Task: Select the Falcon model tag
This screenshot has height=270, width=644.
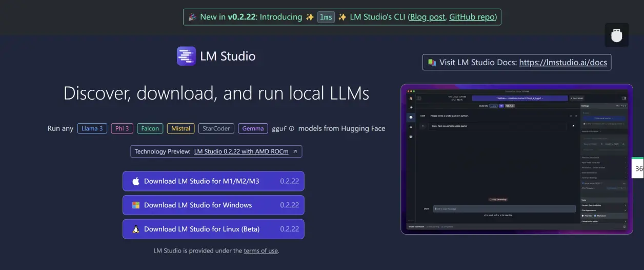Action: [150, 128]
